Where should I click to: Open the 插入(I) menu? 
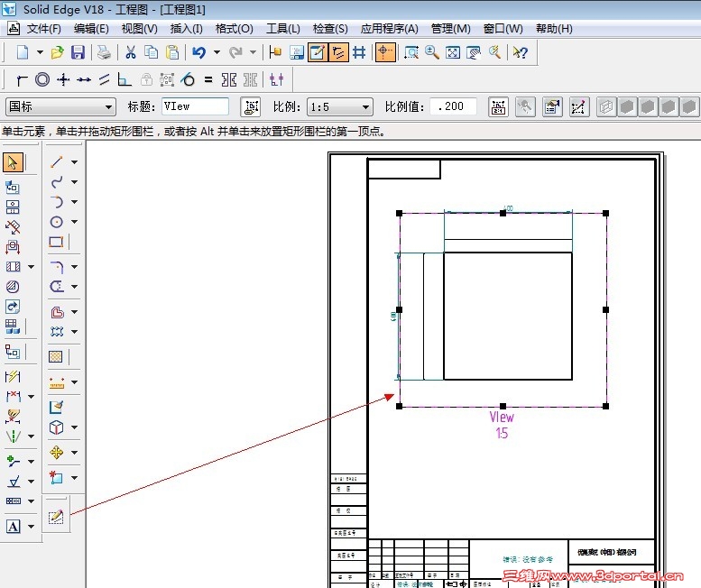(x=187, y=29)
